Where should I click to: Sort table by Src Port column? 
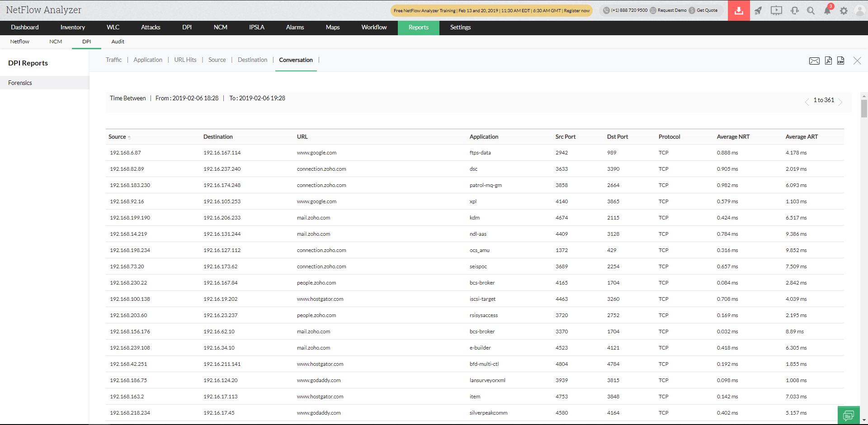pos(566,137)
